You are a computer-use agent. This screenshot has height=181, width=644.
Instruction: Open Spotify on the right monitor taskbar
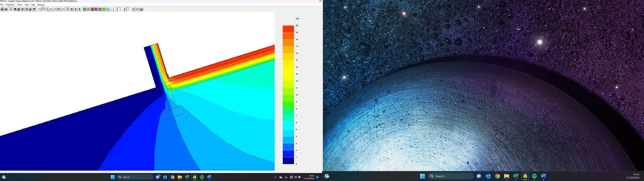534,176
